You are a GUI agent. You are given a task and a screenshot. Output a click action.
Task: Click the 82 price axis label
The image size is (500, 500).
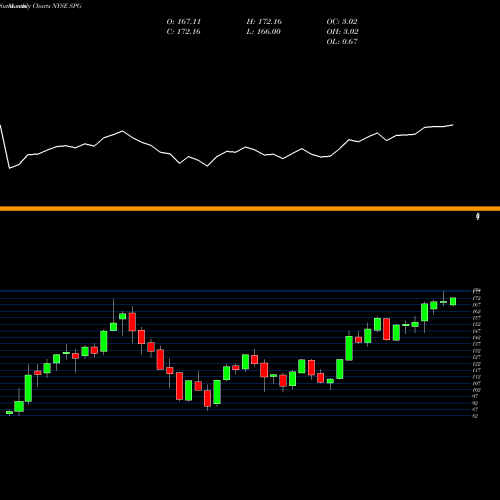475,416
